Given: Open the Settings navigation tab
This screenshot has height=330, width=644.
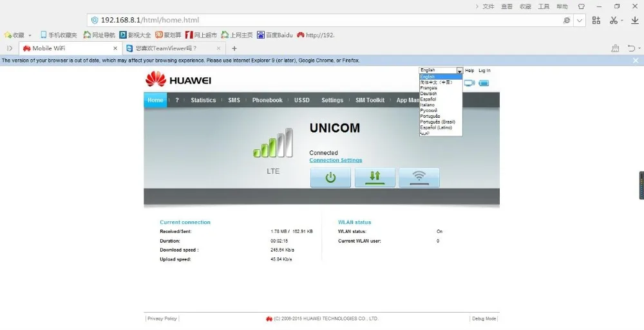Looking at the screenshot, I should point(332,100).
